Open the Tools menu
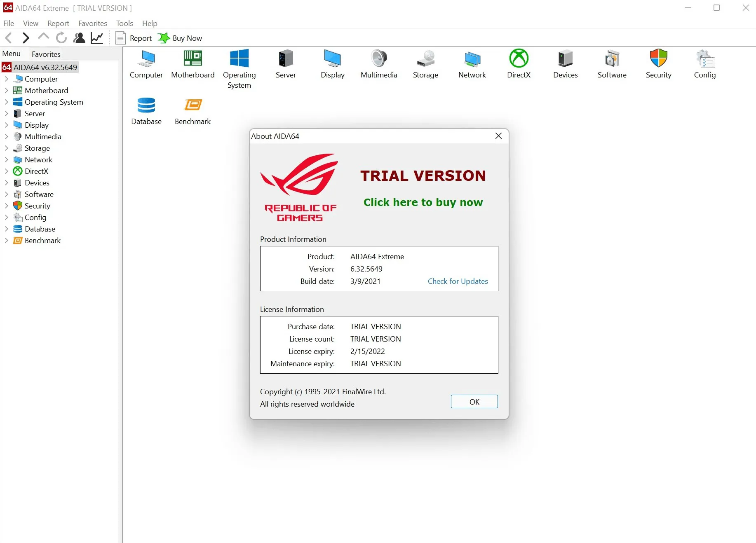 [124, 23]
